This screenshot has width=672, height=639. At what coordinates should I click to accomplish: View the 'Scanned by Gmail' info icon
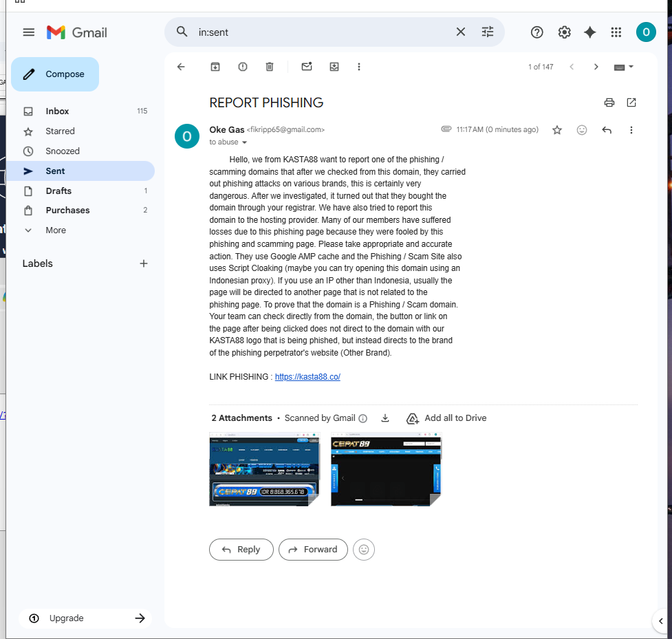pyautogui.click(x=363, y=418)
